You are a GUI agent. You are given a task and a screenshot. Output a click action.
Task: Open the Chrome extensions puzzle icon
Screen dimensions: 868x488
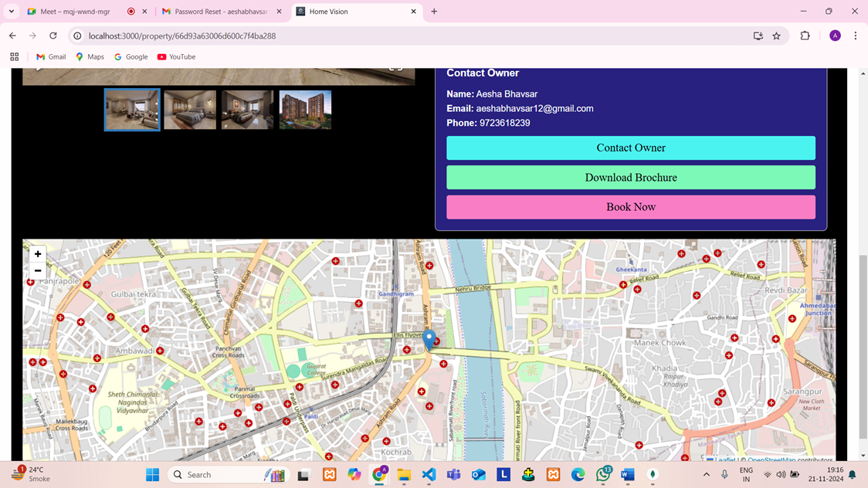coord(804,36)
